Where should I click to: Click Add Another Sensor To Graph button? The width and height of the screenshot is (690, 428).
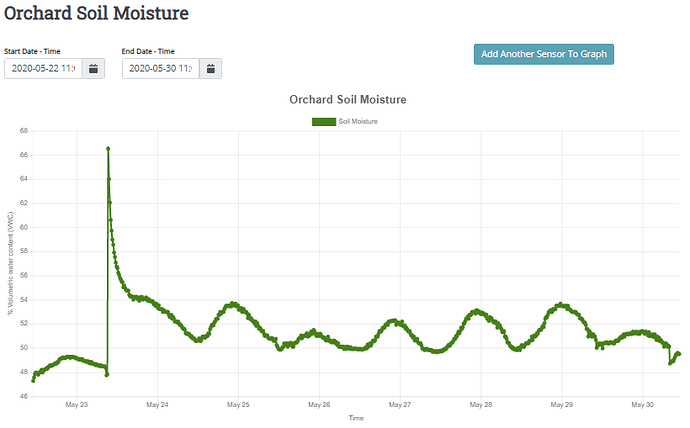click(543, 54)
